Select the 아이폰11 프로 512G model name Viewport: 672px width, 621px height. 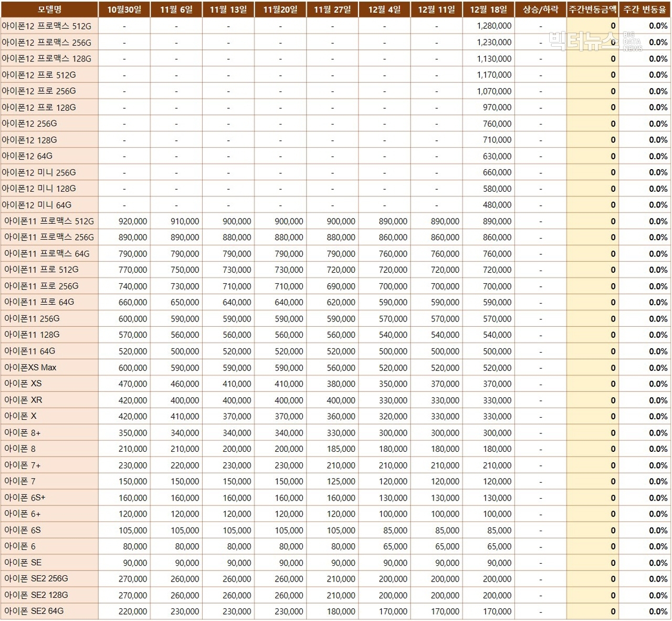click(41, 270)
